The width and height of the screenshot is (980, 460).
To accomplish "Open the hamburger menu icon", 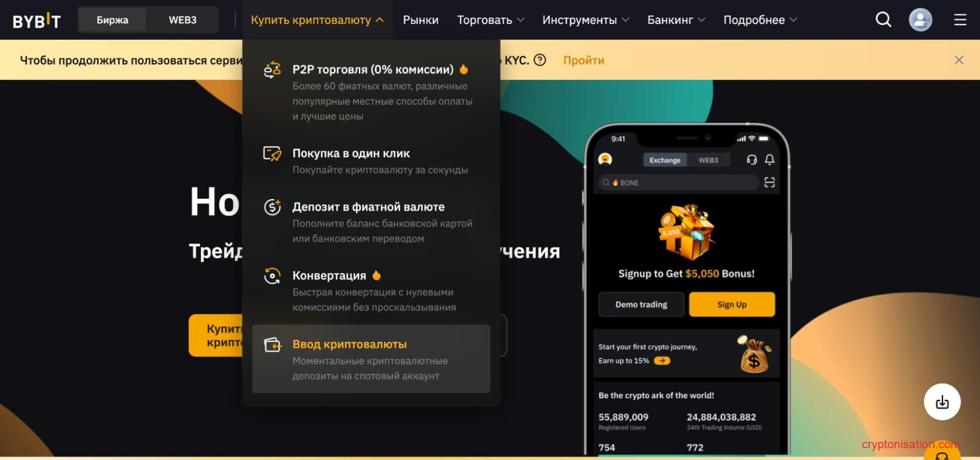I will (x=960, y=20).
